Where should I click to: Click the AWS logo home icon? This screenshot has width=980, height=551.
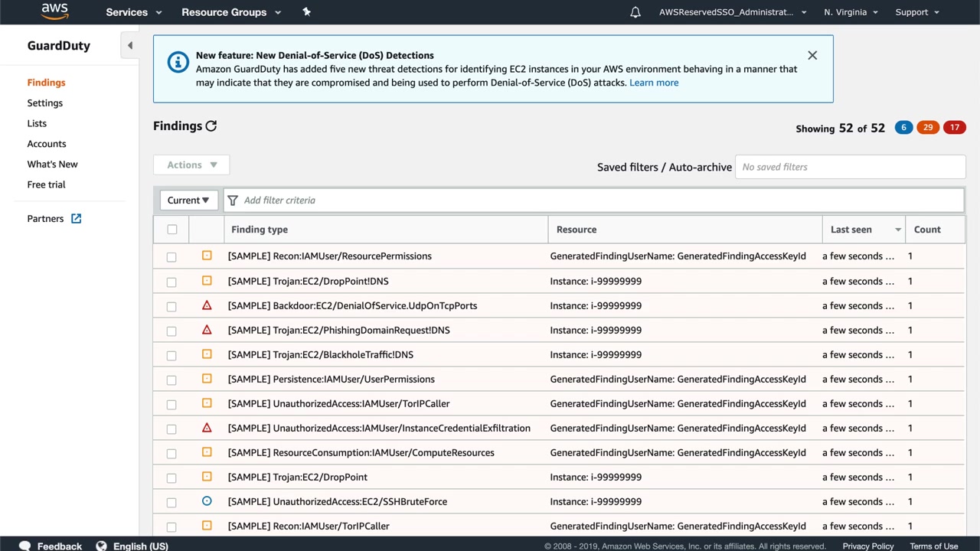pos(54,11)
